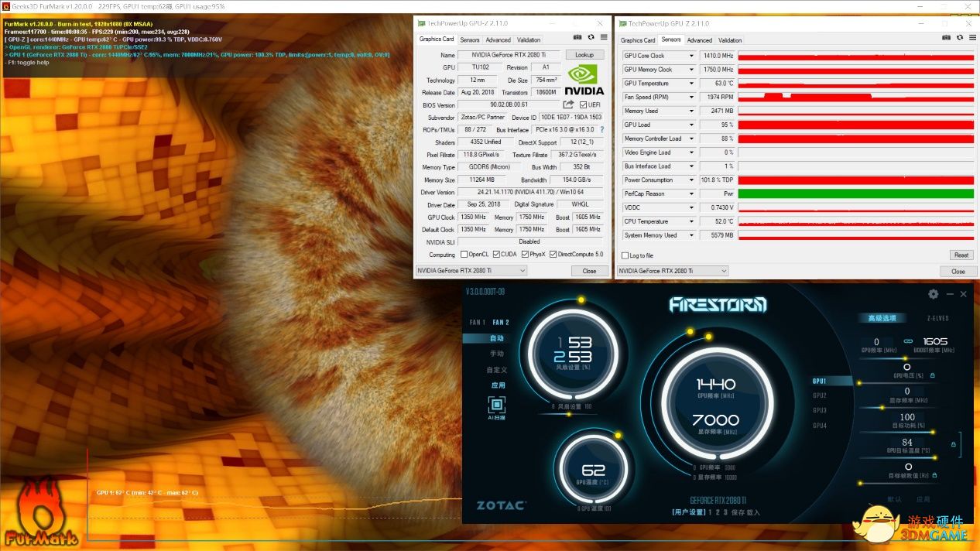Click the BIOS Version field 90.02.0B.00.61
Image resolution: width=980 pixels, height=551 pixels.
509,104
